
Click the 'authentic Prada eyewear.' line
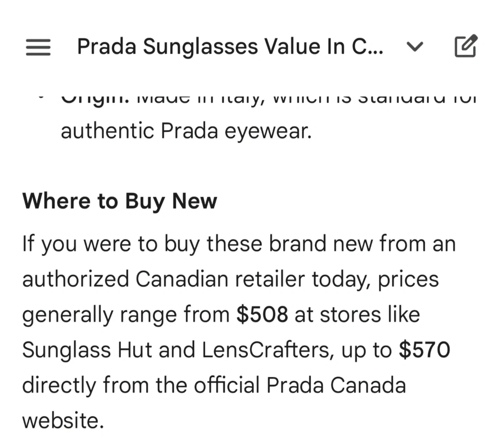click(x=186, y=131)
